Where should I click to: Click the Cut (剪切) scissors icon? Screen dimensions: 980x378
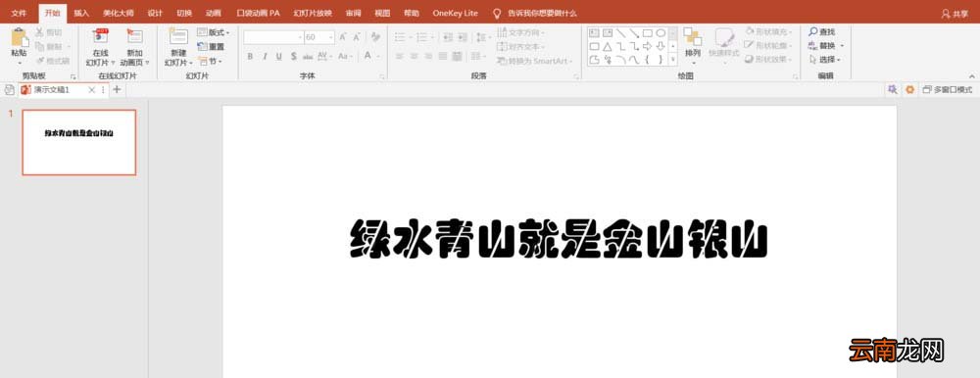40,32
